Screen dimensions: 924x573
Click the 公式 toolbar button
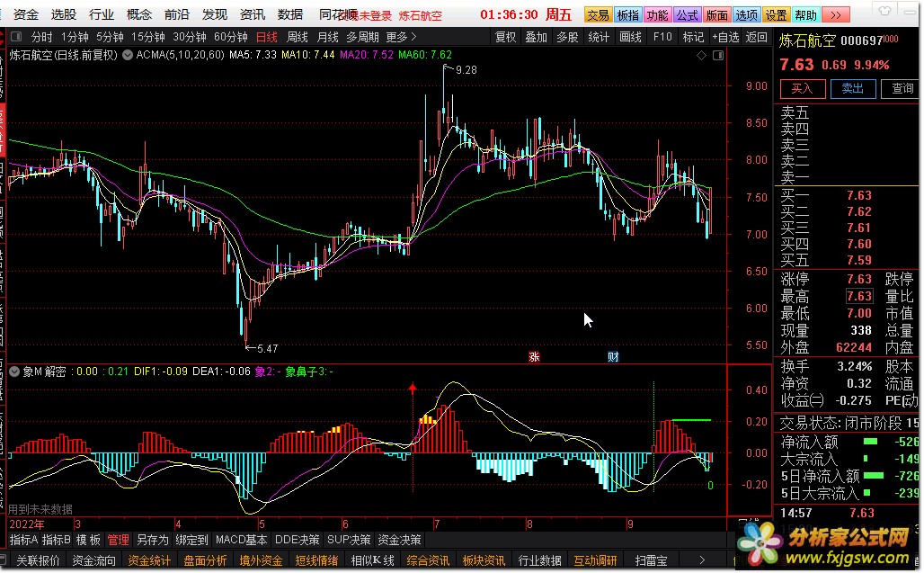[687, 14]
